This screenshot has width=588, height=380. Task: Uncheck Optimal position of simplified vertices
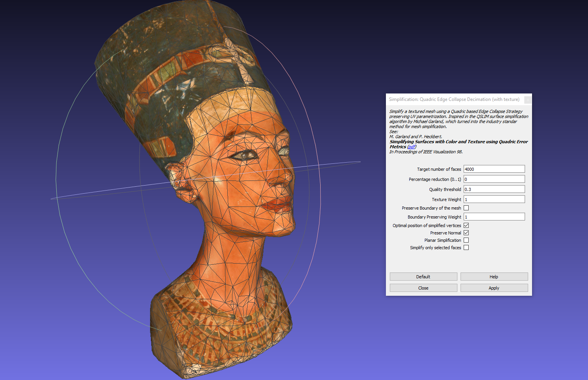tap(466, 226)
